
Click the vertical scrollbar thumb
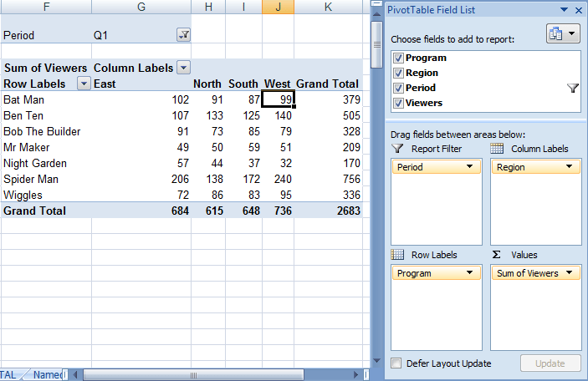(377, 44)
